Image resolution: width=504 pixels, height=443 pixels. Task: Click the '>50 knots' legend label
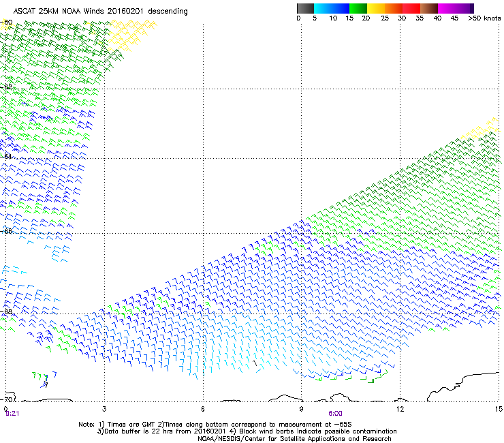coord(484,18)
